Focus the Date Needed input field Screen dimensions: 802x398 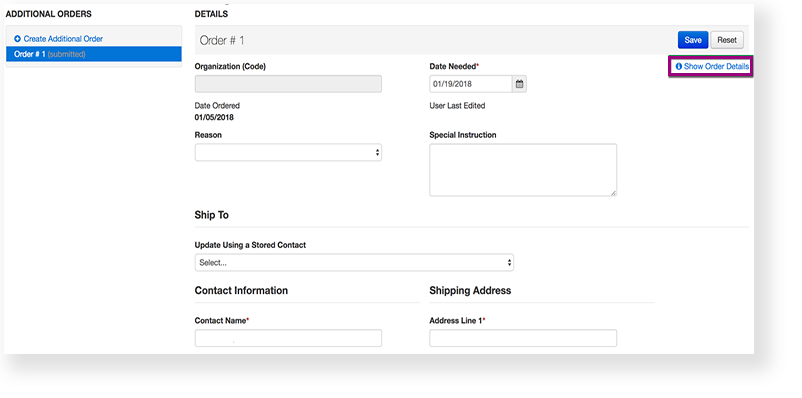click(x=471, y=84)
